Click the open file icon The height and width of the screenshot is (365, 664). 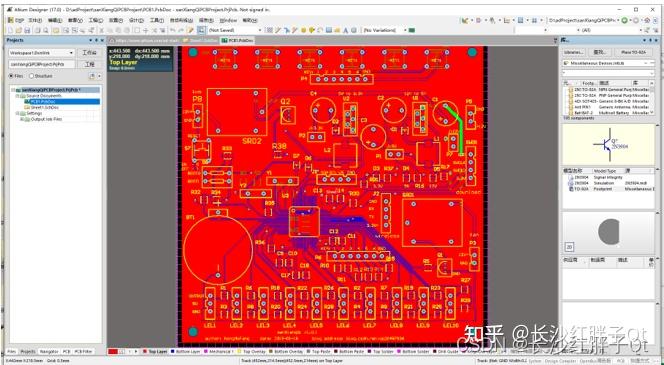[x=19, y=30]
